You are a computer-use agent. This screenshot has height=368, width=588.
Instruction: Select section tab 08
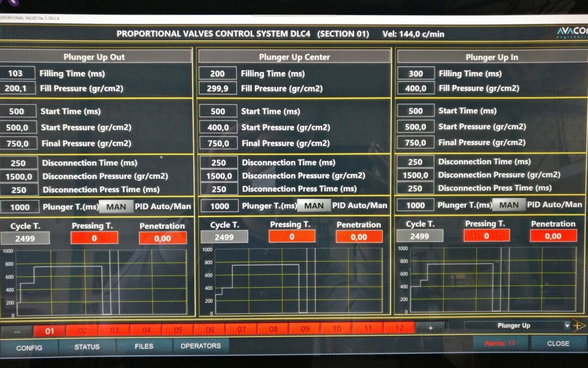(x=273, y=329)
